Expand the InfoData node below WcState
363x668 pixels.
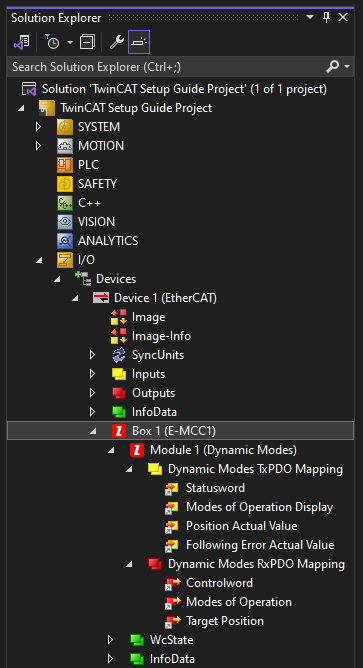click(x=110, y=659)
